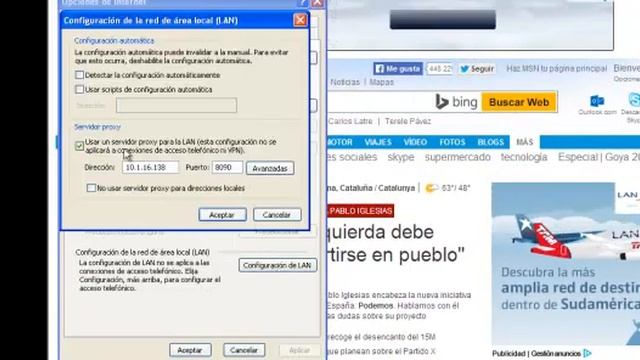Check 'Usar scripts de configuración automática'
The image size is (640, 360).
pos(80,89)
